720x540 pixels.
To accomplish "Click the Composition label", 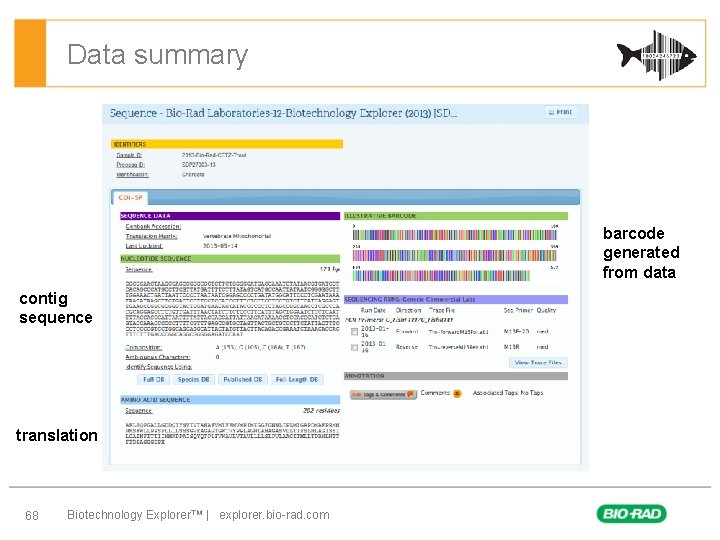I will [144, 347].
